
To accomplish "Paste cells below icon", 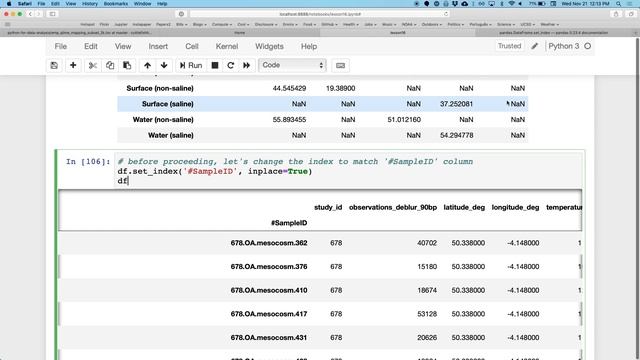I will 127,65.
